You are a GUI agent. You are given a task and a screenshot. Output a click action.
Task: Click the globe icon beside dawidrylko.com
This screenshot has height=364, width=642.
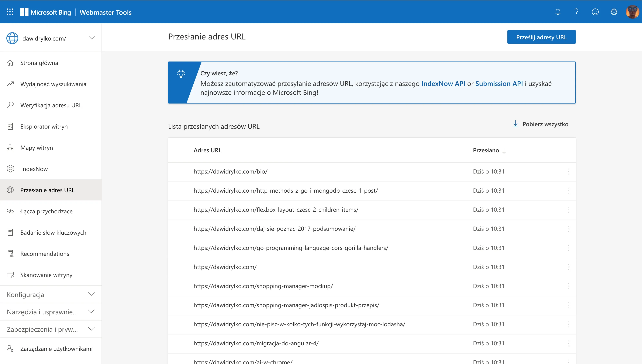point(12,38)
